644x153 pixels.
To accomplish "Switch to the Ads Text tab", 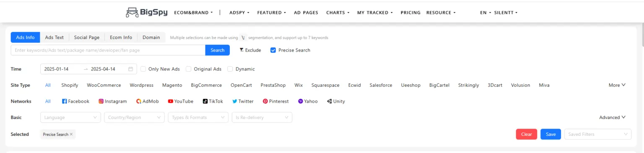I will [x=55, y=37].
